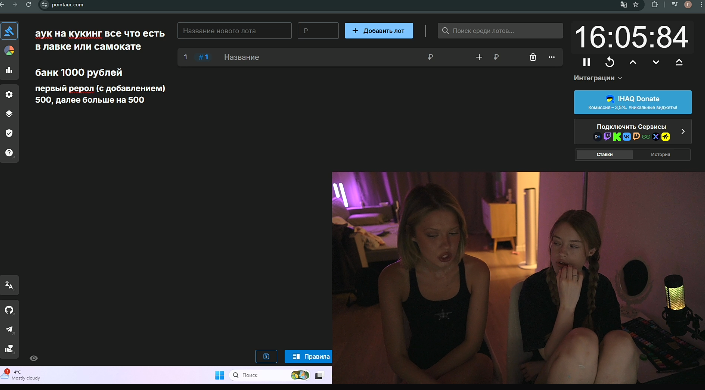Image resolution: width=705 pixels, height=390 pixels.
Task: Click the icon button left of Правила
Action: point(266,356)
